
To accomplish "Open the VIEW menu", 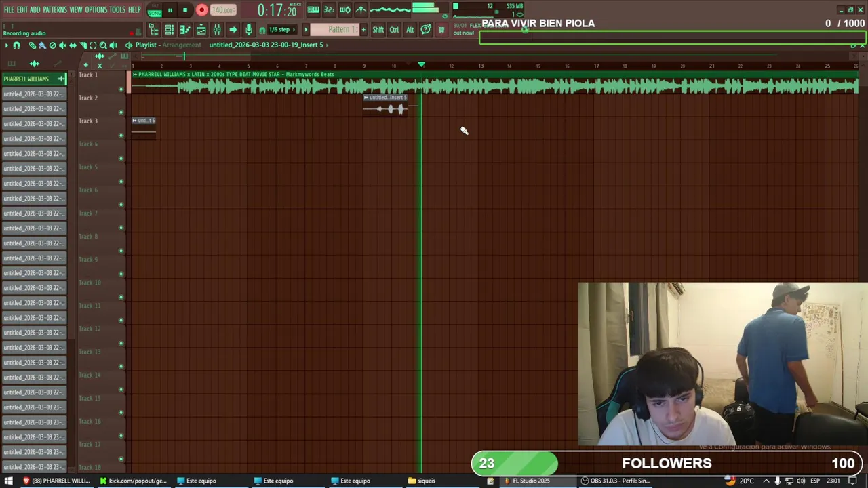I will click(76, 9).
